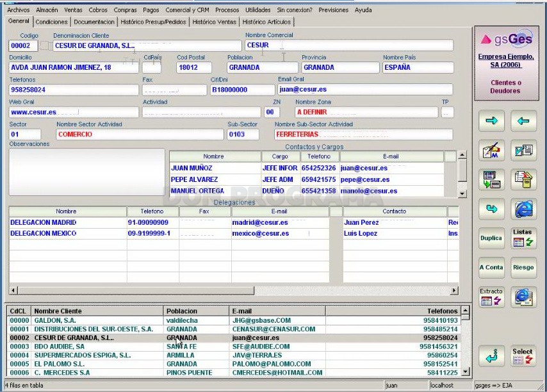Click the Select filter icon

point(523,356)
